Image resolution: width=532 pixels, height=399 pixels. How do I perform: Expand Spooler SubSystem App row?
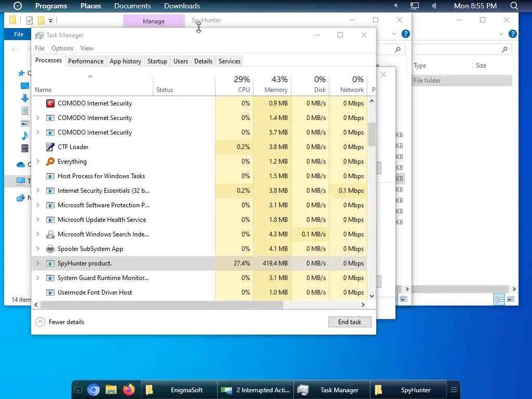37,249
